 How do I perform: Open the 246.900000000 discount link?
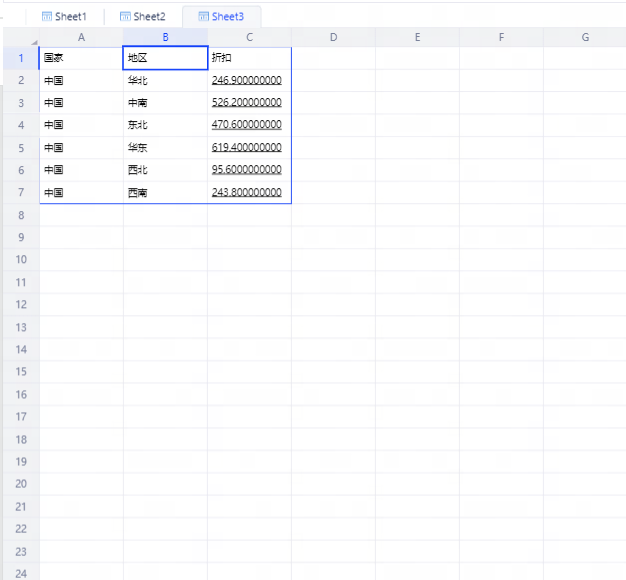click(x=246, y=80)
